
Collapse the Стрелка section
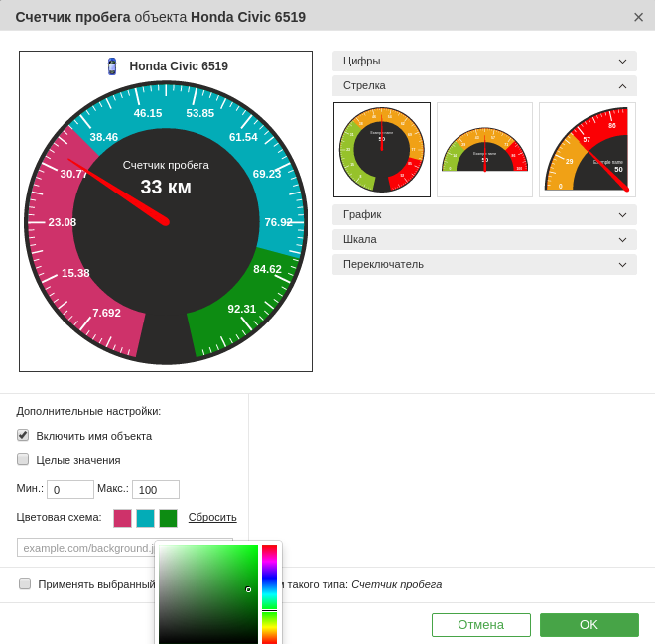[x=484, y=85]
